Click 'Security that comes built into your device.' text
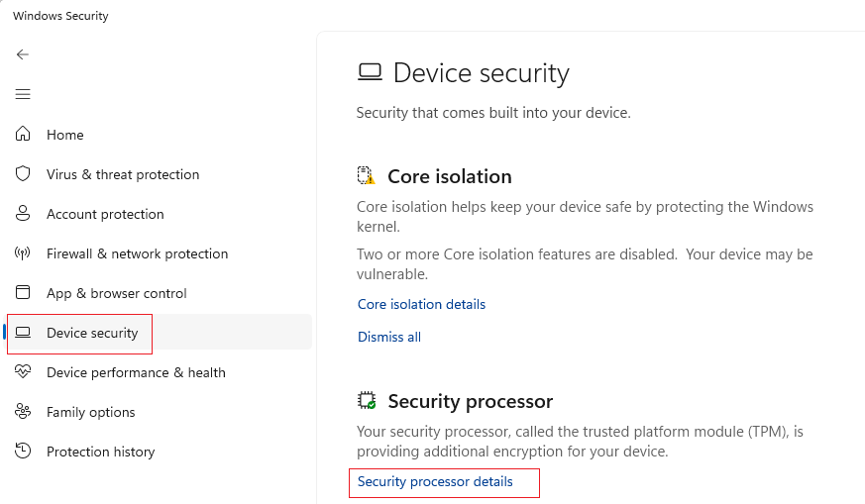The image size is (865, 504). [493, 113]
